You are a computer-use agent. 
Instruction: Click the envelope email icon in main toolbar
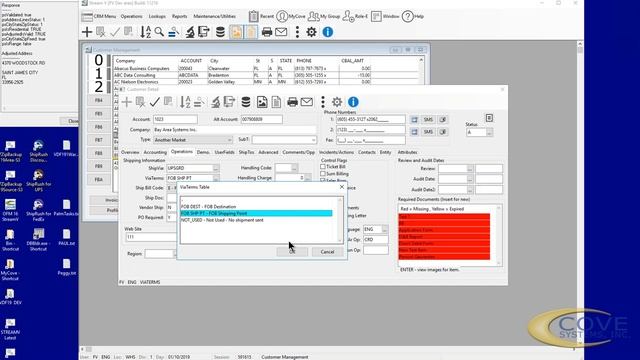click(x=281, y=32)
